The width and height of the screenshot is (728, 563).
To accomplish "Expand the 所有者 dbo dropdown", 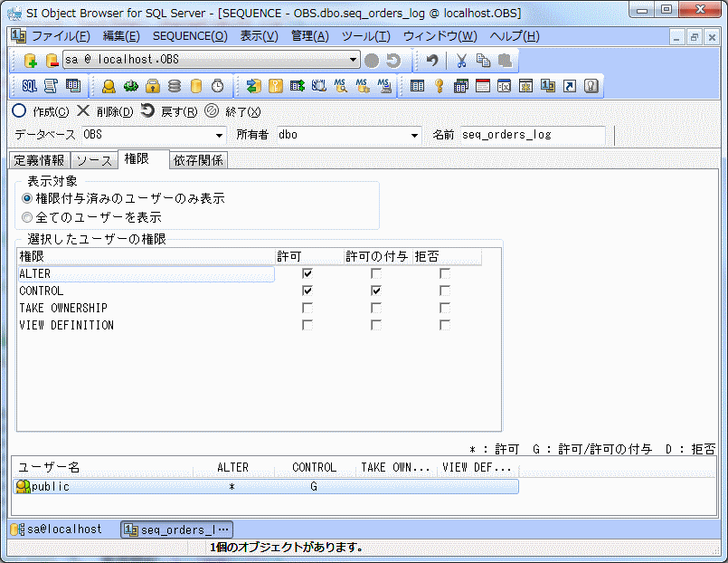I will coord(414,135).
